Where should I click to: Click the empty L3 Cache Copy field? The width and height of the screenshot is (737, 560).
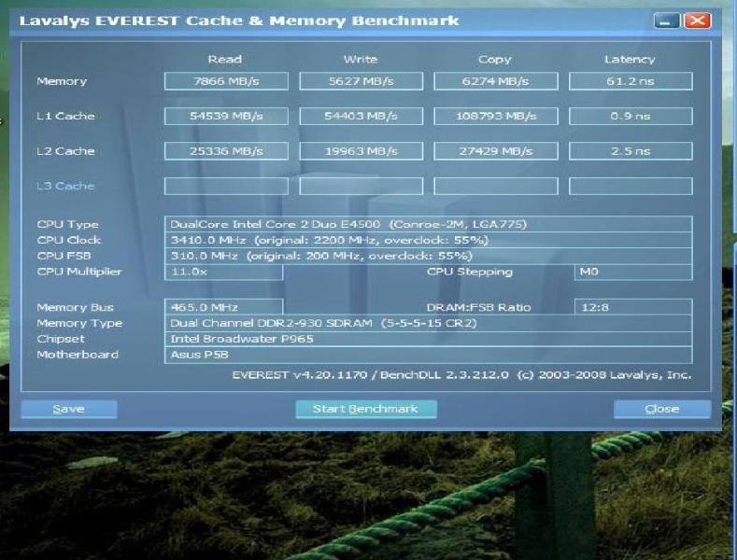tap(496, 186)
